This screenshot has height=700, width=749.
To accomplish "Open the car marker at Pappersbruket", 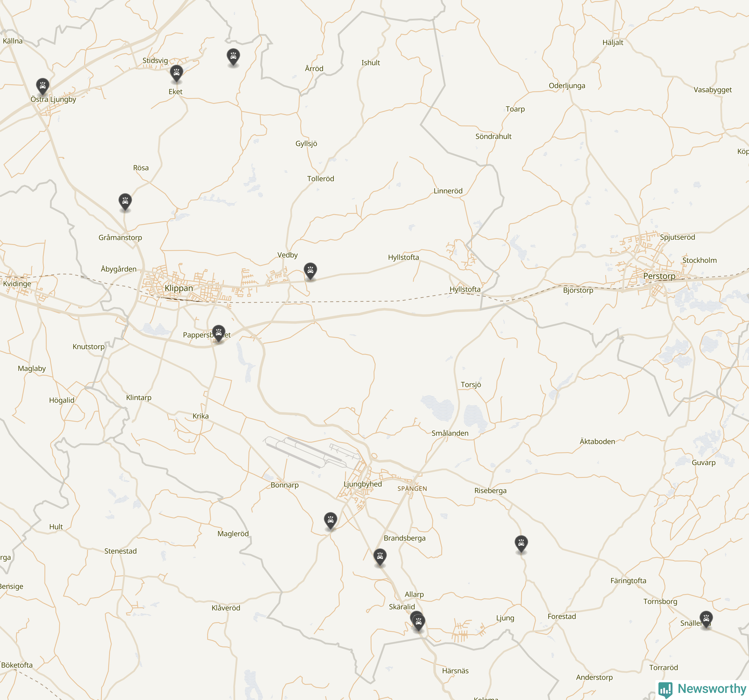I will point(219,333).
